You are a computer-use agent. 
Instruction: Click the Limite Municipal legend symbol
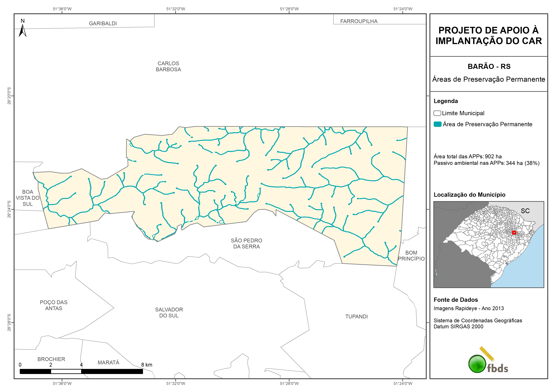point(437,113)
